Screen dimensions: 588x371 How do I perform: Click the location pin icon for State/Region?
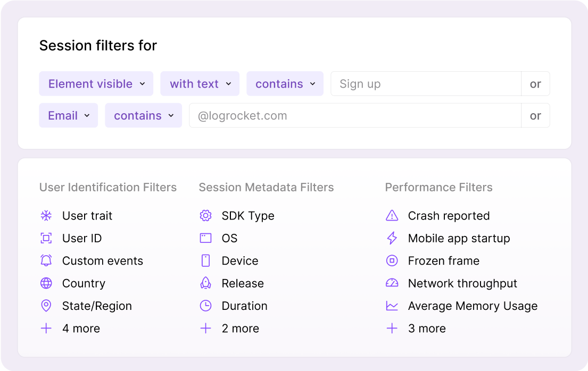[46, 306]
